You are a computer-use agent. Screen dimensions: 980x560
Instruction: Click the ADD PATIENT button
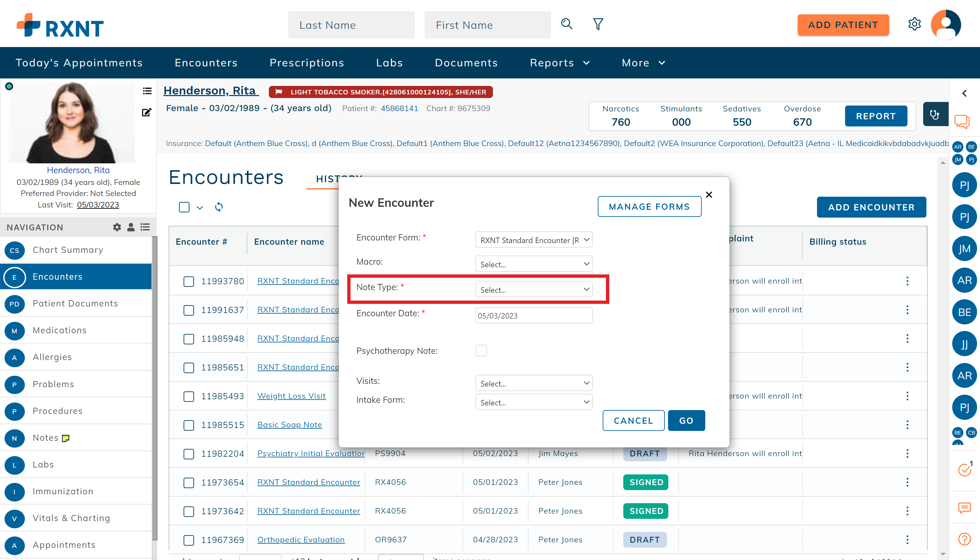click(843, 25)
